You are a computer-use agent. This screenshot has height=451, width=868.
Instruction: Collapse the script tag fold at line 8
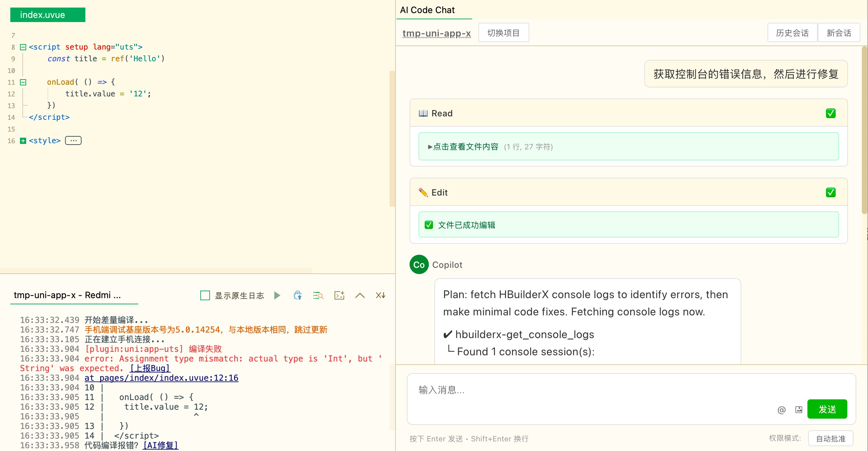pyautogui.click(x=23, y=47)
